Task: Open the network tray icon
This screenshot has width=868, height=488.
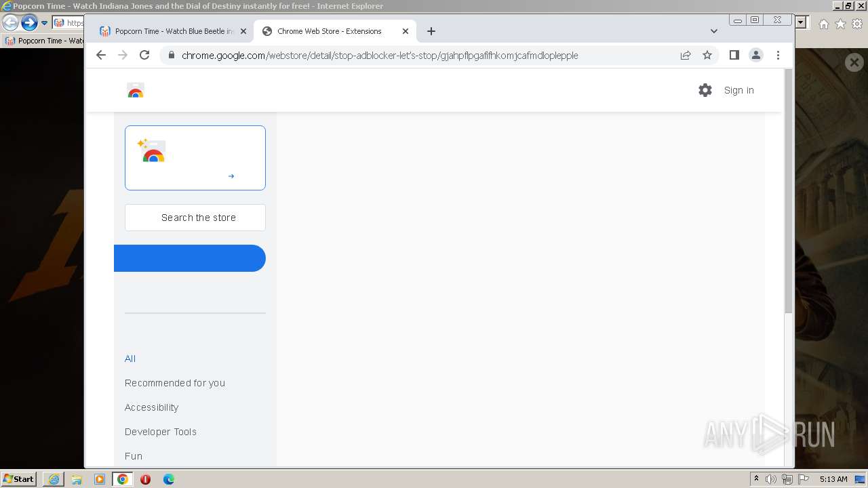Action: pos(787,479)
